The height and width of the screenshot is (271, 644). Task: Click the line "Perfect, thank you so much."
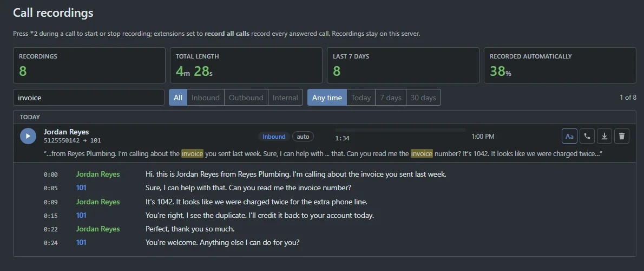[x=190, y=229]
